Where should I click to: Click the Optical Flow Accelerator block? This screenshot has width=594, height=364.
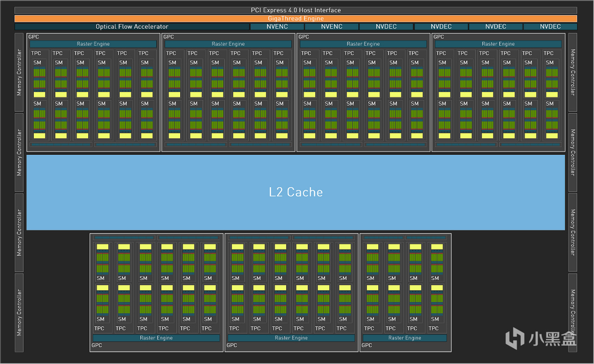[132, 27]
